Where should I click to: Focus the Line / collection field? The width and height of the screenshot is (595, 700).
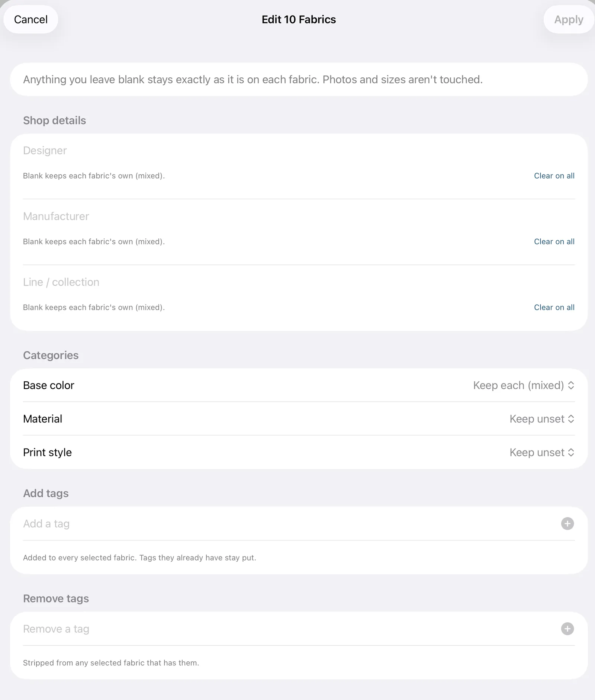coord(299,282)
